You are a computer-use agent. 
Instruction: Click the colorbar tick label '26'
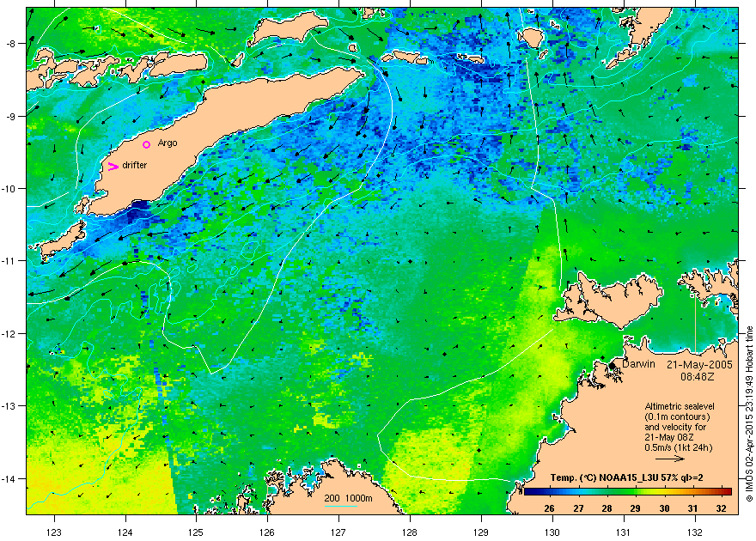click(x=549, y=508)
